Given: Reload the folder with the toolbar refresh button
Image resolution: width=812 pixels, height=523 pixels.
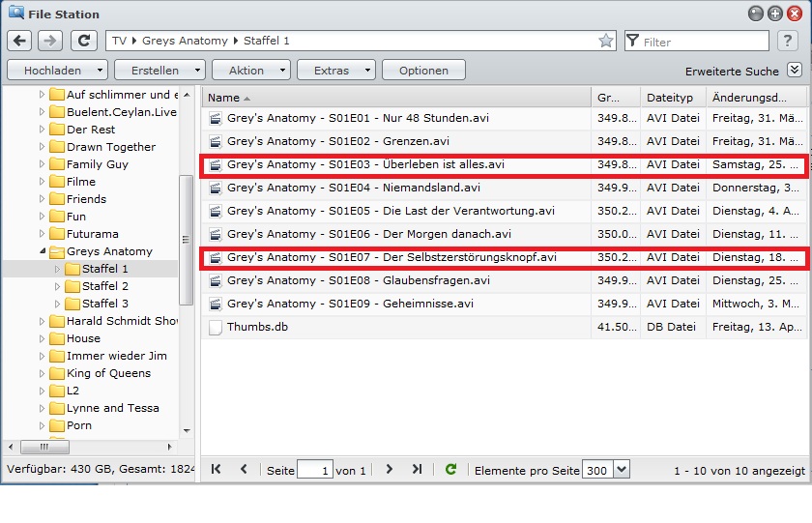Looking at the screenshot, I should (84, 41).
